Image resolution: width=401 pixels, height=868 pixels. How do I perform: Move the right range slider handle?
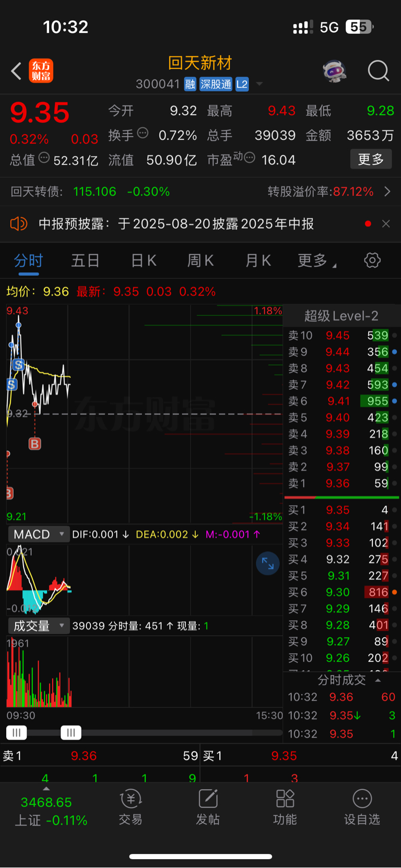point(71,733)
